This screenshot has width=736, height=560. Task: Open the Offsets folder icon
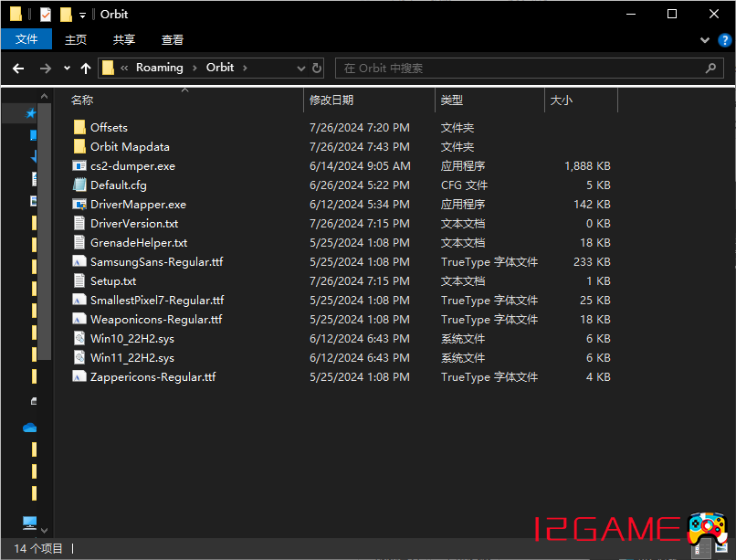79,127
